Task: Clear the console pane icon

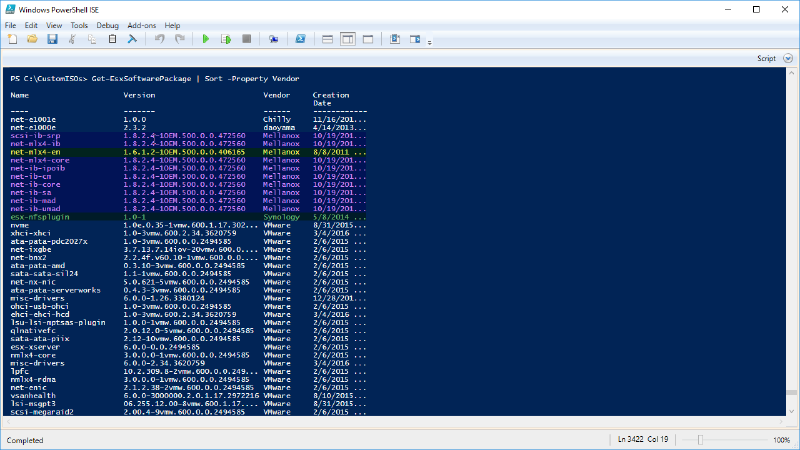Action: [132, 39]
